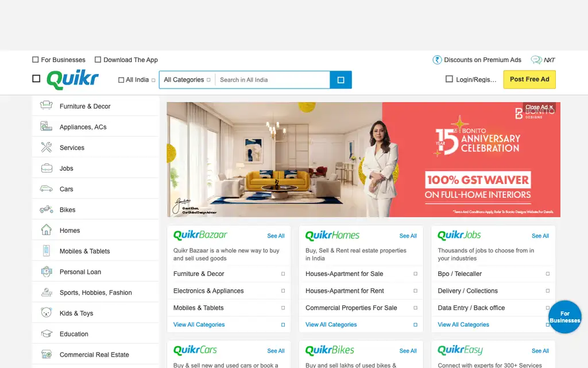Click the All India location pin icon
Viewport: 588px width, 368px height.
[121, 80]
